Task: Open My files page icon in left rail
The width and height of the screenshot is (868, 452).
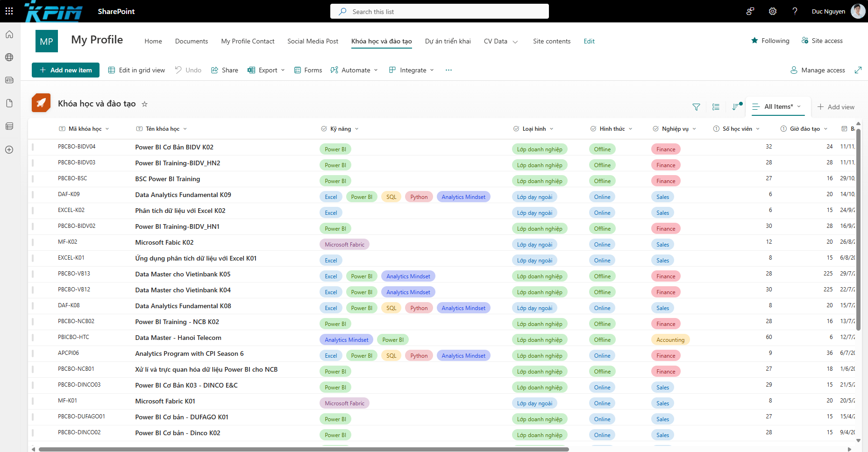Action: [9, 103]
